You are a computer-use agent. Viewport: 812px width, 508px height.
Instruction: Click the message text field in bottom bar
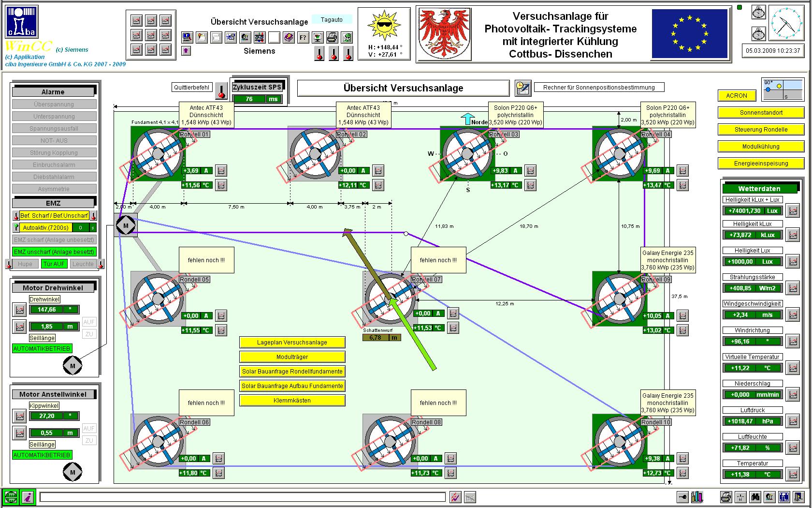click(x=242, y=497)
